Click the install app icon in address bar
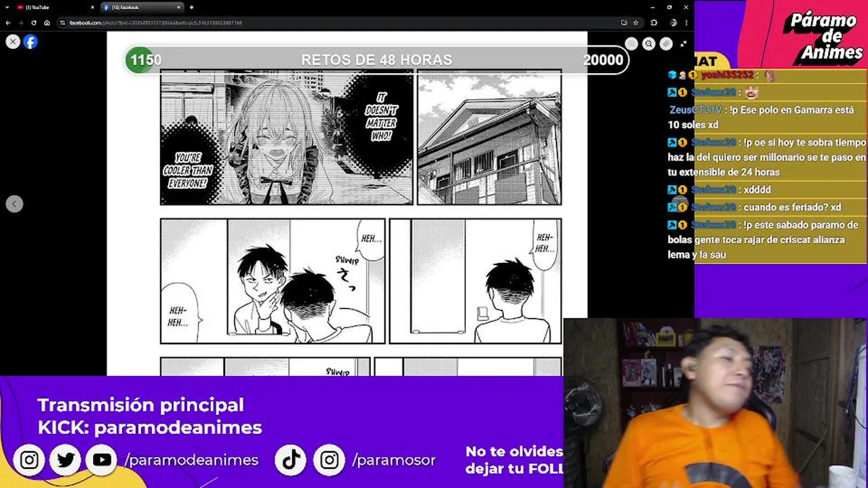The height and width of the screenshot is (488, 868). 624,22
